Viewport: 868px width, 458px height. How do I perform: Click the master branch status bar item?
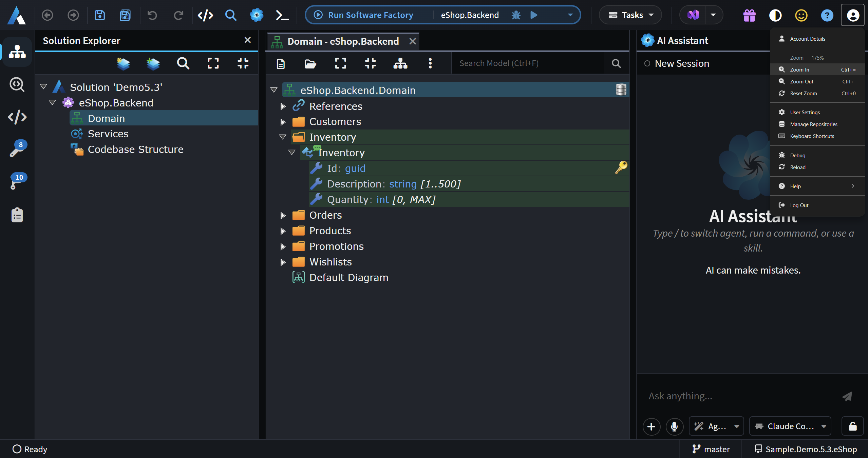[x=711, y=449]
